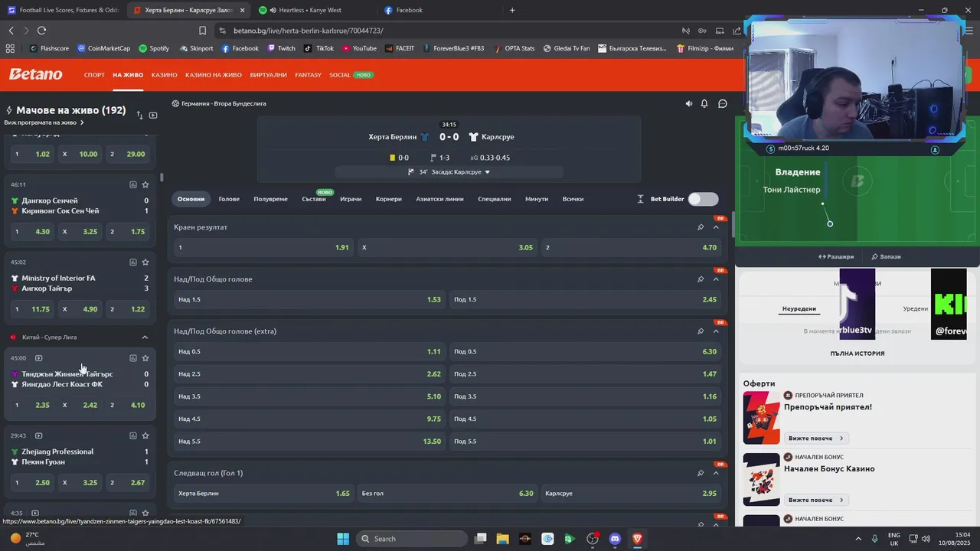Click the browser address bar
This screenshot has width=980, height=551.
click(444, 31)
